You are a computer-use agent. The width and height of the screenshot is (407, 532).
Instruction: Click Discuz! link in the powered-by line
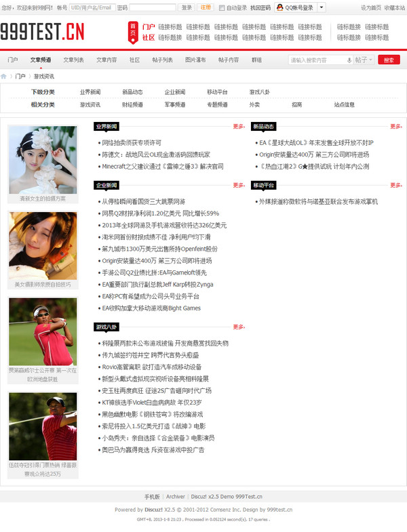(153, 510)
